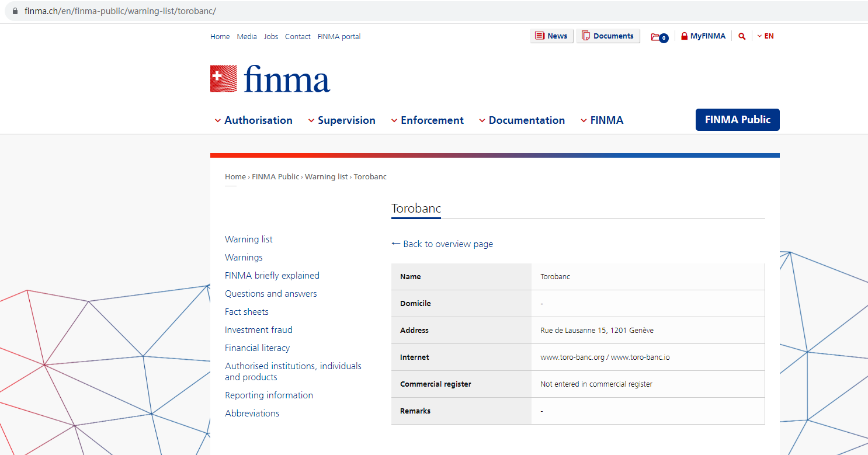
Task: Expand the FINMA main menu
Action: [602, 120]
